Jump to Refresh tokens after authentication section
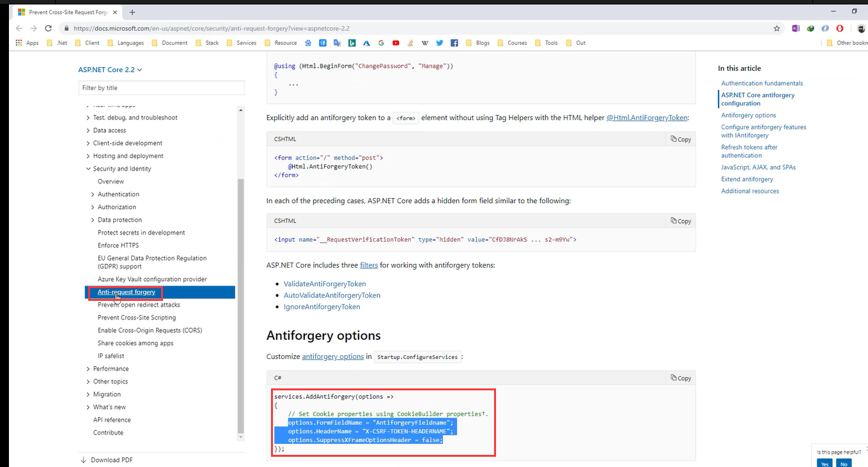This screenshot has height=467, width=868. [749, 151]
